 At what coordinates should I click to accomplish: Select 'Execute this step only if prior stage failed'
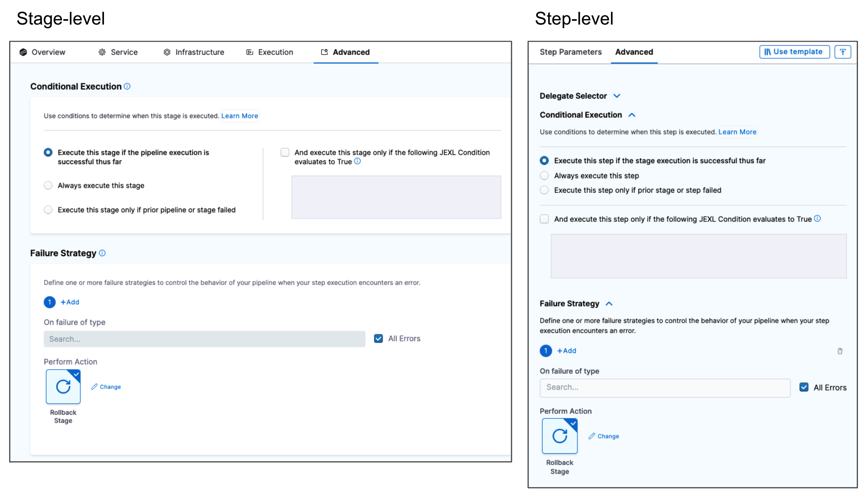click(x=544, y=190)
